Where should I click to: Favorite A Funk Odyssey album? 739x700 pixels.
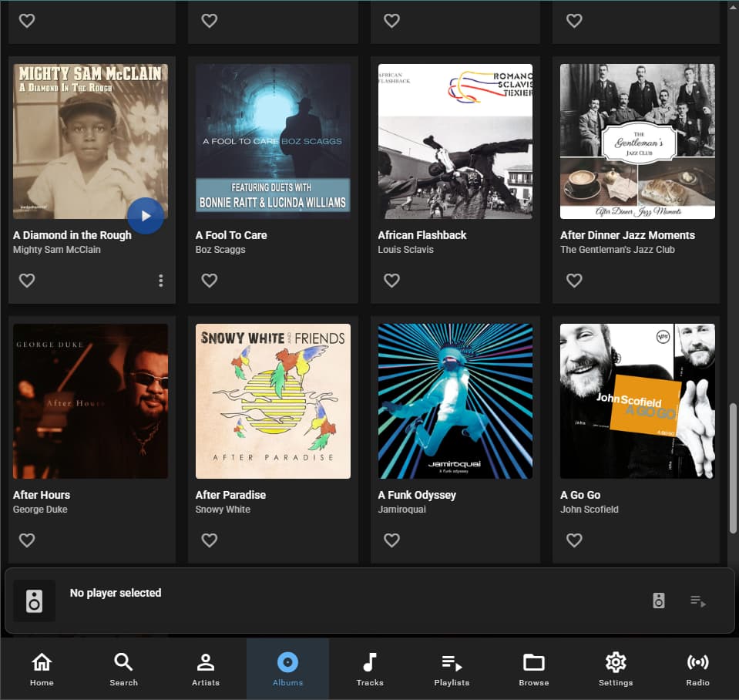tap(391, 540)
